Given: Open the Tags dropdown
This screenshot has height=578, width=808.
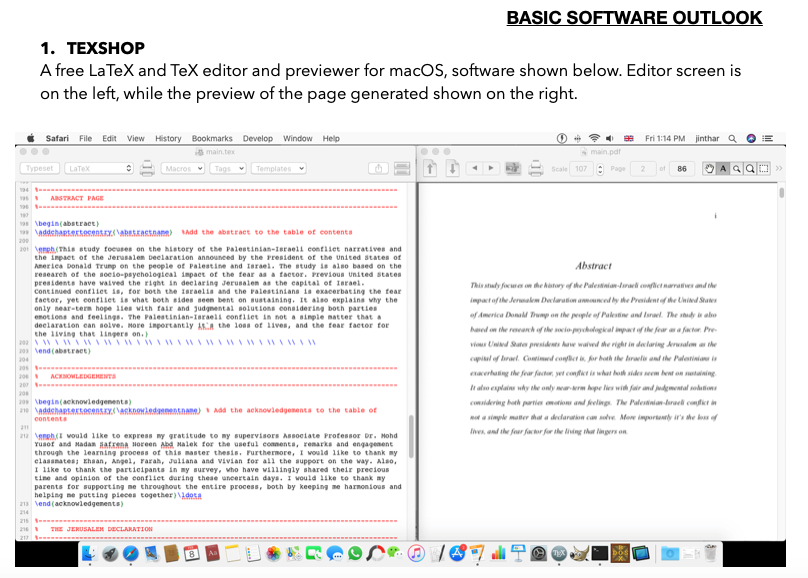Looking at the screenshot, I should [228, 168].
